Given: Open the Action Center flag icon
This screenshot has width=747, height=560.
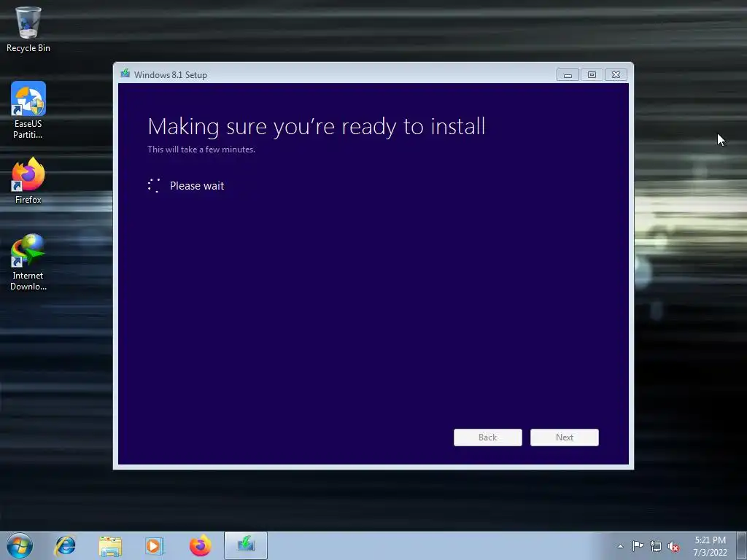Looking at the screenshot, I should 638,546.
